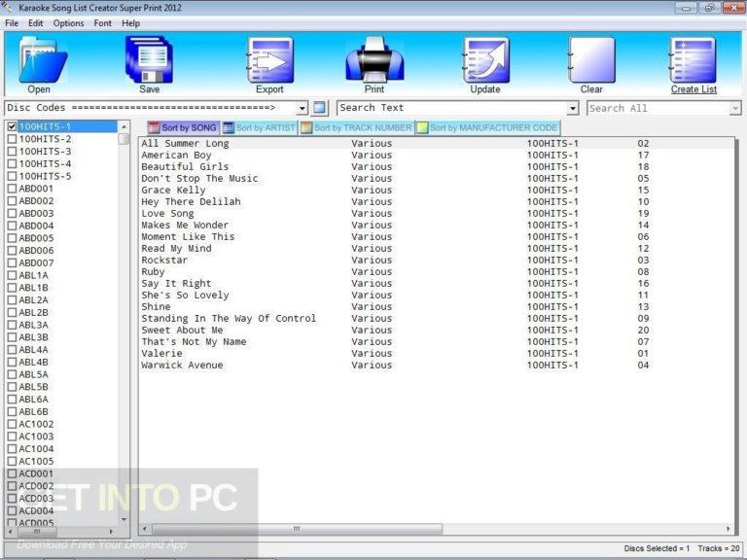Click the Export label text
The height and width of the screenshot is (560, 747).
coord(269,89)
